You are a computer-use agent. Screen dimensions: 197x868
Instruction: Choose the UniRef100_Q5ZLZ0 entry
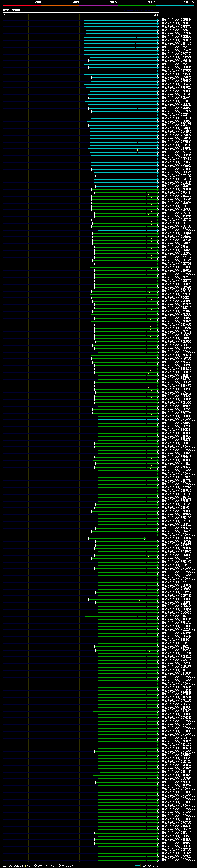click(x=177, y=738)
